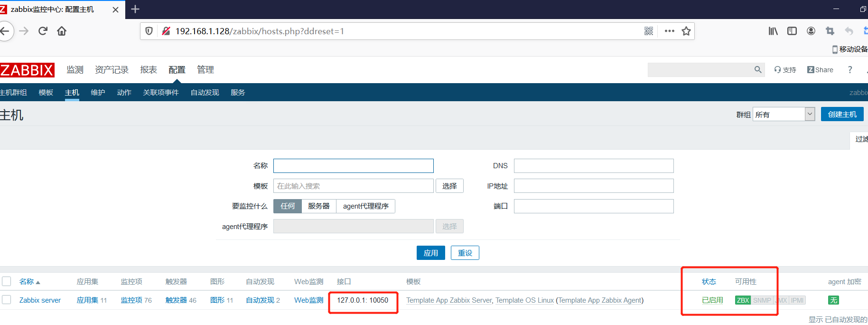Open the Firefox library icon

pyautogui.click(x=773, y=31)
